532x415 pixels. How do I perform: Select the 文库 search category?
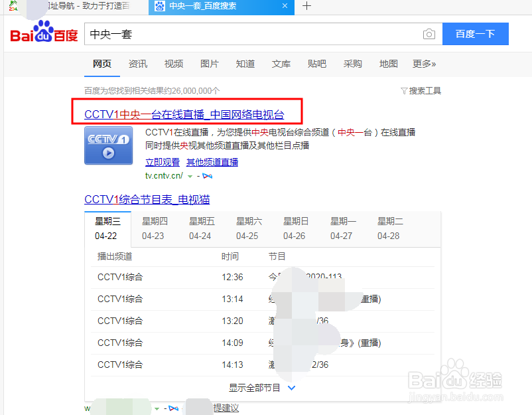click(x=281, y=64)
